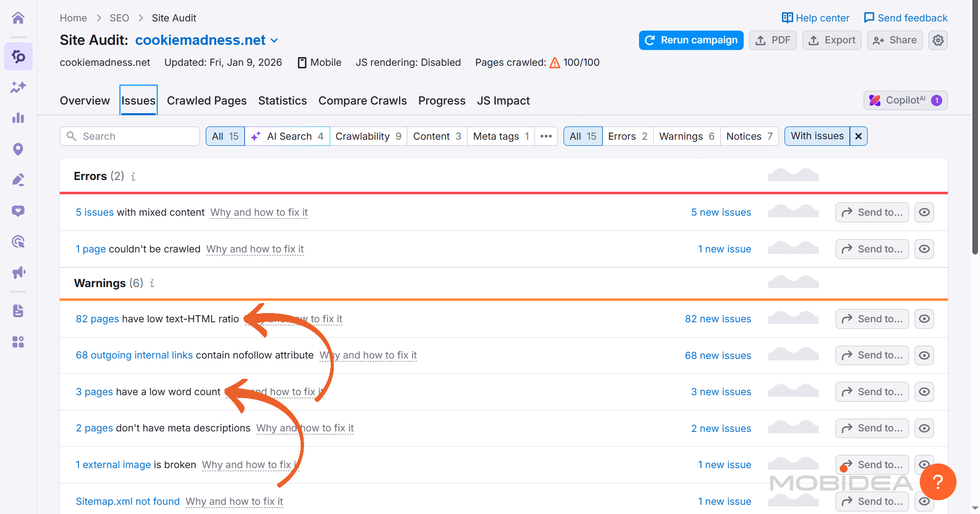The height and width of the screenshot is (514, 980).
Task: Open the Reports document icon in sidebar
Action: pos(18,311)
